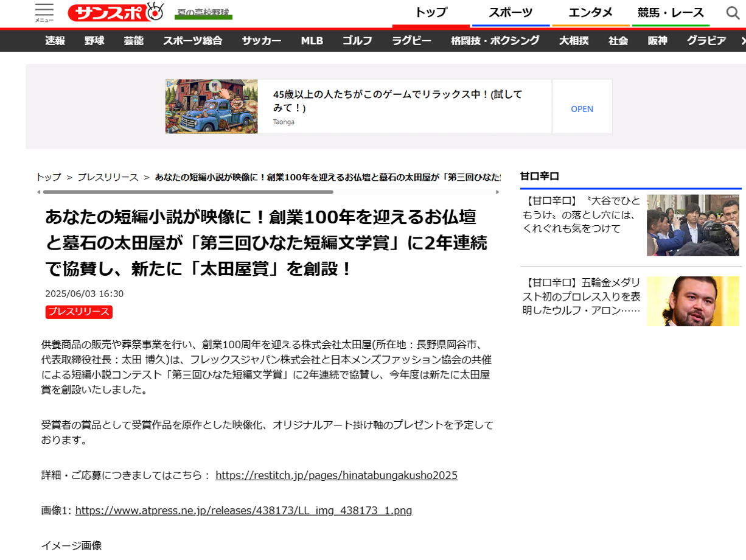Open the atpress LL_img_438173_1.png link

pyautogui.click(x=243, y=511)
